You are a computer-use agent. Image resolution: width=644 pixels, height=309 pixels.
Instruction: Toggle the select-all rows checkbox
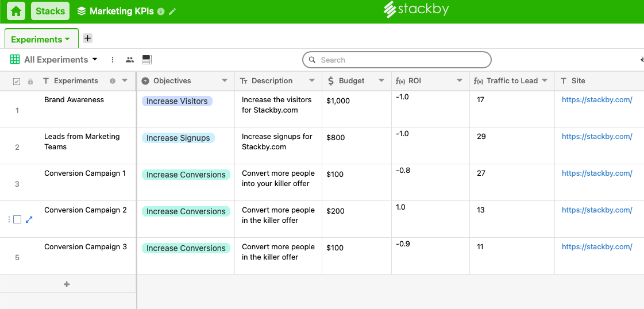tap(17, 82)
